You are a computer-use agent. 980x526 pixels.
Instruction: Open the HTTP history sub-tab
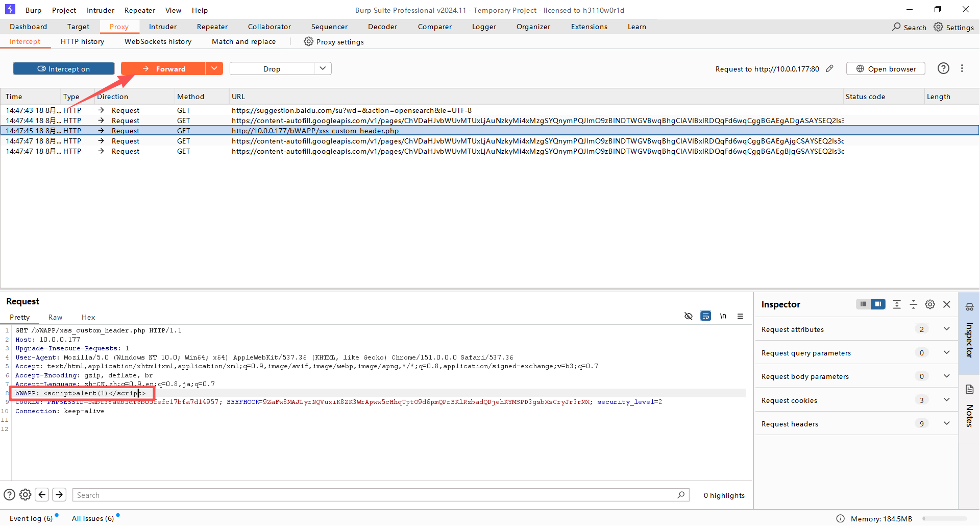(x=83, y=41)
